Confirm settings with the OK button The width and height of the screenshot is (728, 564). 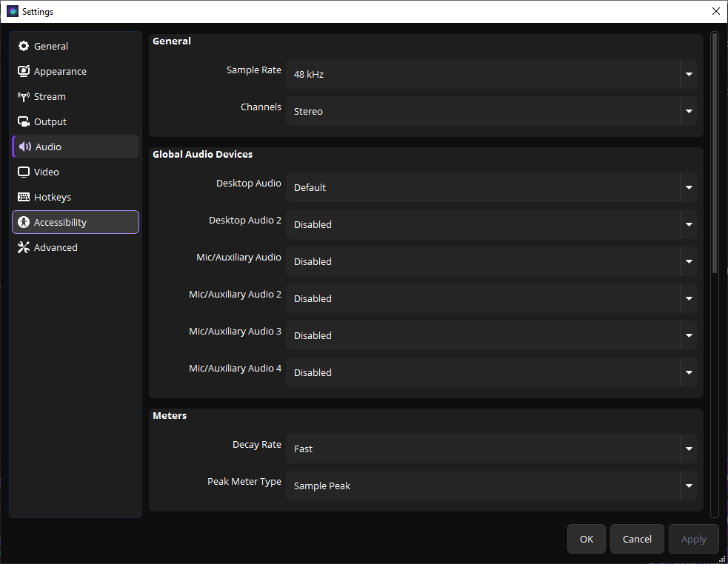[587, 539]
